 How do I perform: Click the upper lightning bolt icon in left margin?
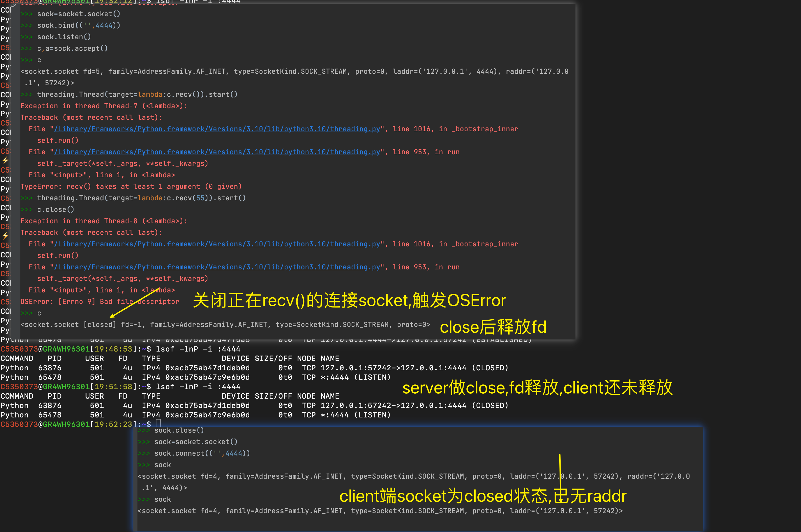click(5, 160)
